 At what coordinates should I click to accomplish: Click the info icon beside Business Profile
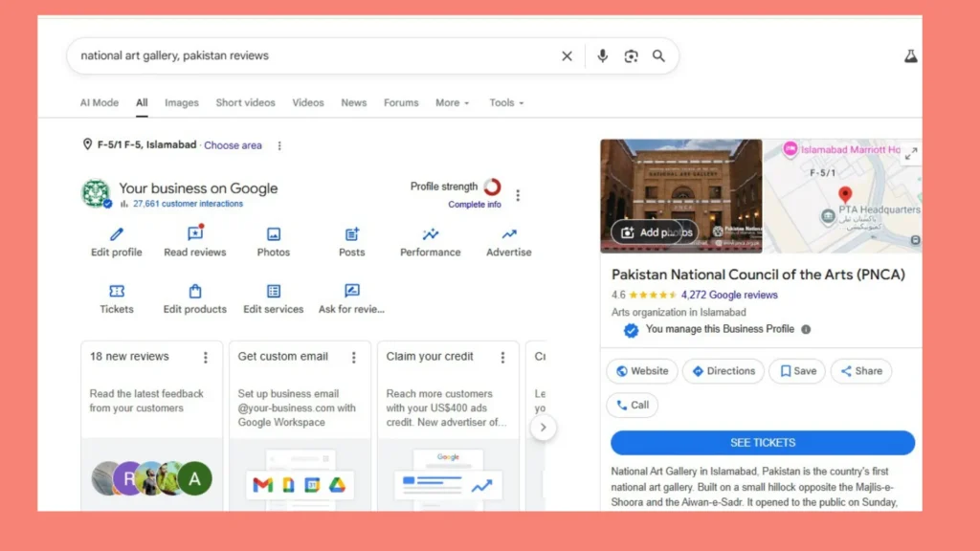tap(806, 329)
